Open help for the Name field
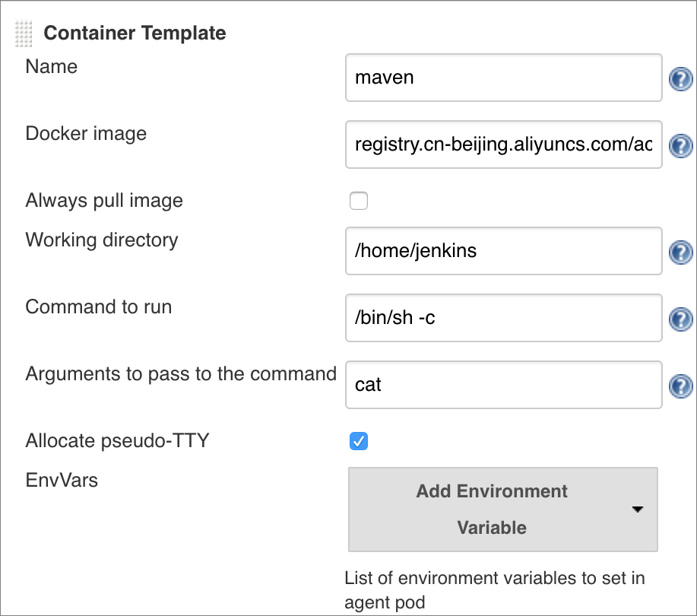Image resolution: width=697 pixels, height=616 pixels. click(680, 79)
